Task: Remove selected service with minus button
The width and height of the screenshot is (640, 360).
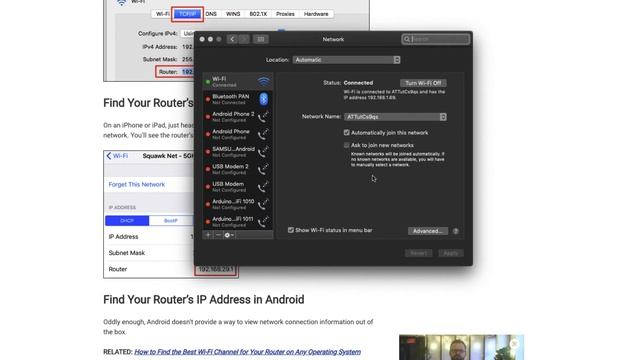Action: point(218,235)
